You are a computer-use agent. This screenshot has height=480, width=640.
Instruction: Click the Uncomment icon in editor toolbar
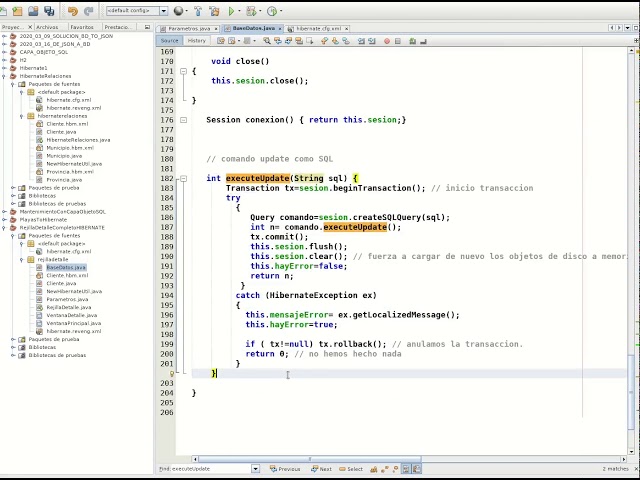point(423,41)
